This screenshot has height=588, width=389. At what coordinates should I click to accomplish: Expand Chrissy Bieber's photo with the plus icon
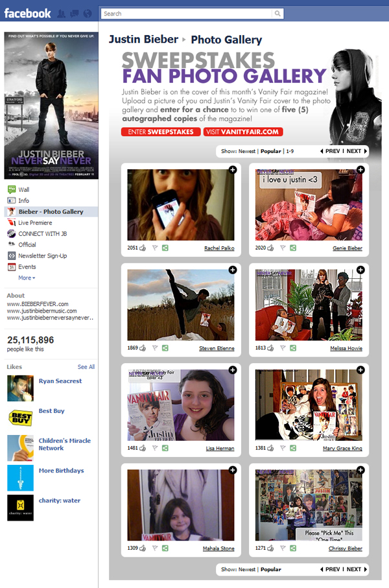tap(360, 469)
